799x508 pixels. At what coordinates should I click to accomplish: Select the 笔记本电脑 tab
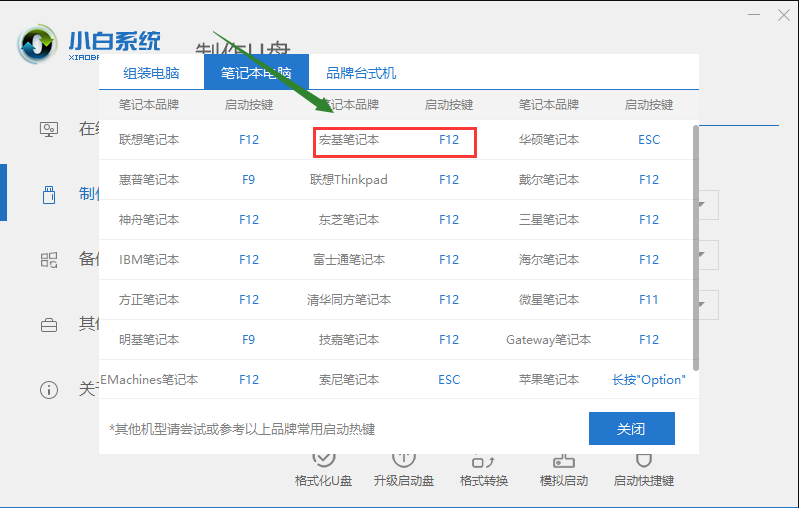255,73
